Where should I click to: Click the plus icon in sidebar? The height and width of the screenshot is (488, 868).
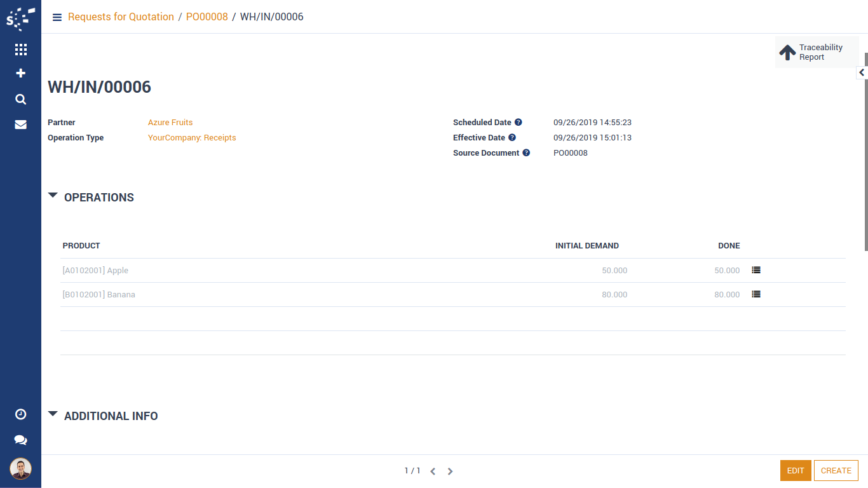(x=20, y=73)
